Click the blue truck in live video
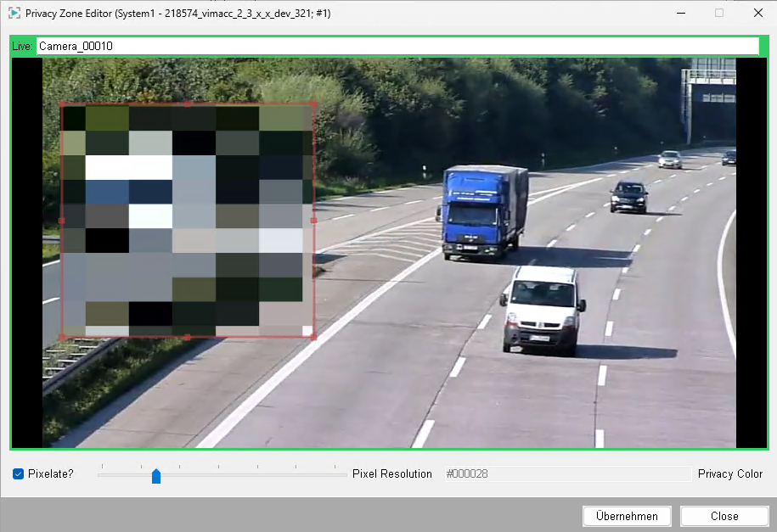Viewport: 777px width, 532px height. [481, 211]
